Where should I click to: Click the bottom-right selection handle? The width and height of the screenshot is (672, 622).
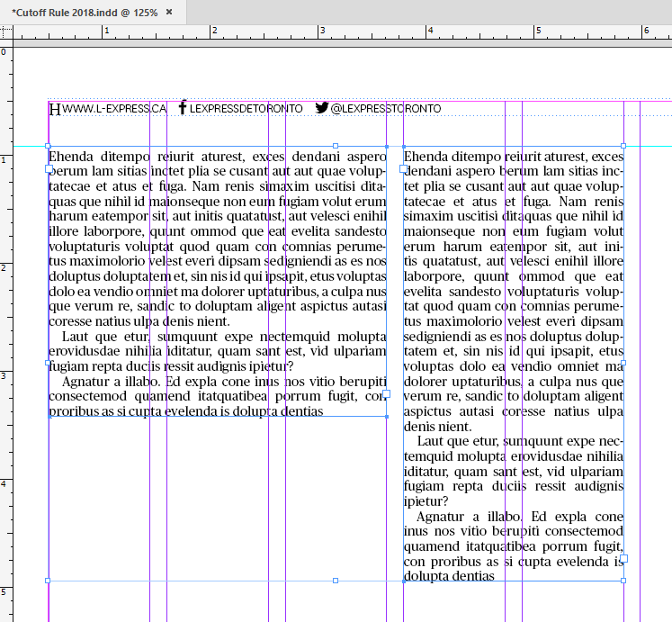coord(623,581)
